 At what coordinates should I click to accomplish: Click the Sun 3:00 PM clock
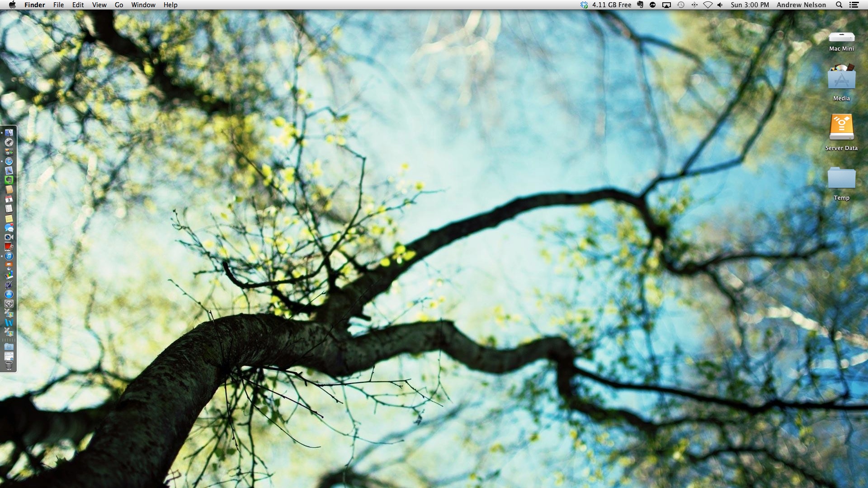[x=750, y=5]
